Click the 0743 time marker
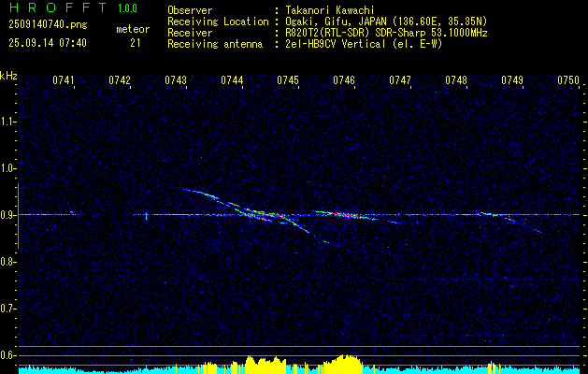Image resolution: width=588 pixels, height=374 pixels. click(176, 79)
